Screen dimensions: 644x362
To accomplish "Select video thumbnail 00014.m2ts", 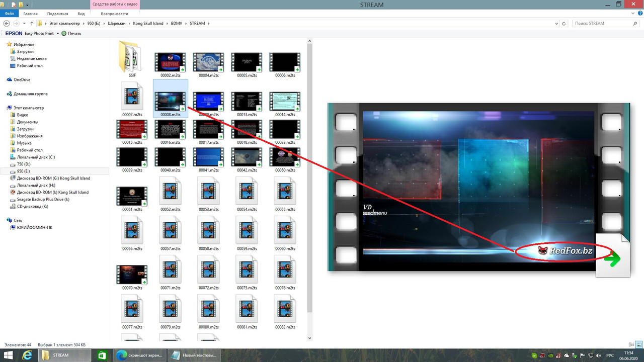I will (x=285, y=102).
